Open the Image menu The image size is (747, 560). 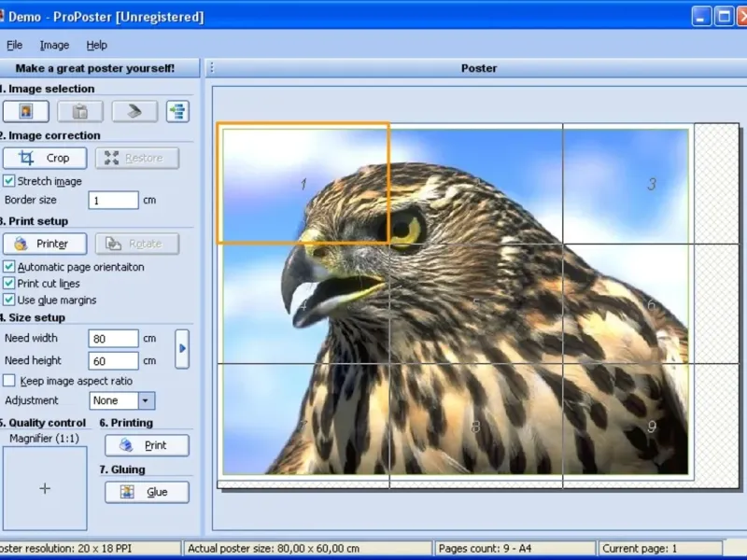pos(54,45)
